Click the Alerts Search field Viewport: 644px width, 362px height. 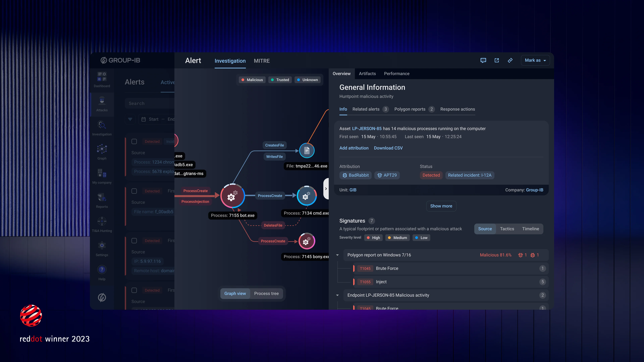(x=149, y=103)
